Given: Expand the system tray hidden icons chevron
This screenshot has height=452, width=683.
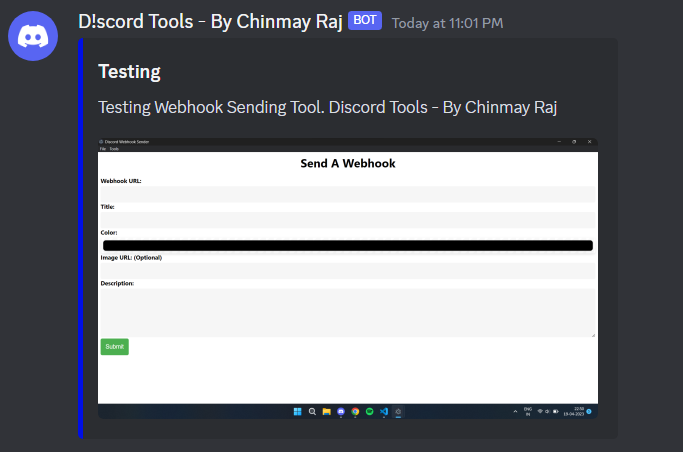Looking at the screenshot, I should (515, 411).
